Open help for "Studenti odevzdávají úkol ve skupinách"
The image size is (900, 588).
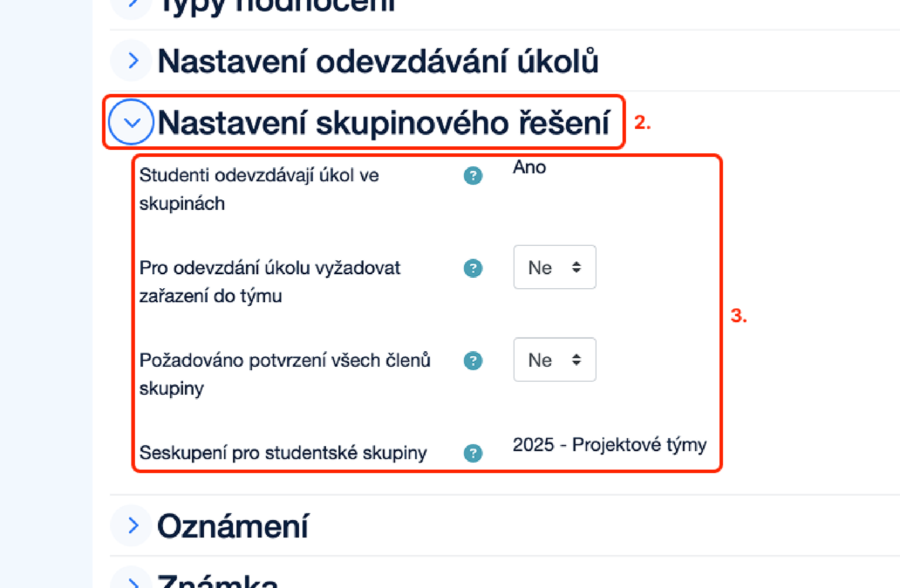click(473, 176)
